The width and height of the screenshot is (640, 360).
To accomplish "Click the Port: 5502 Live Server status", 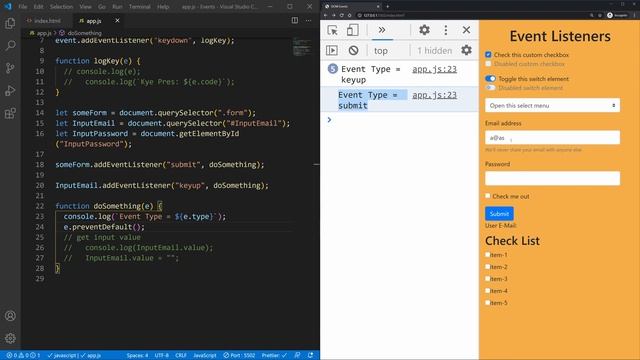I will click(x=239, y=355).
